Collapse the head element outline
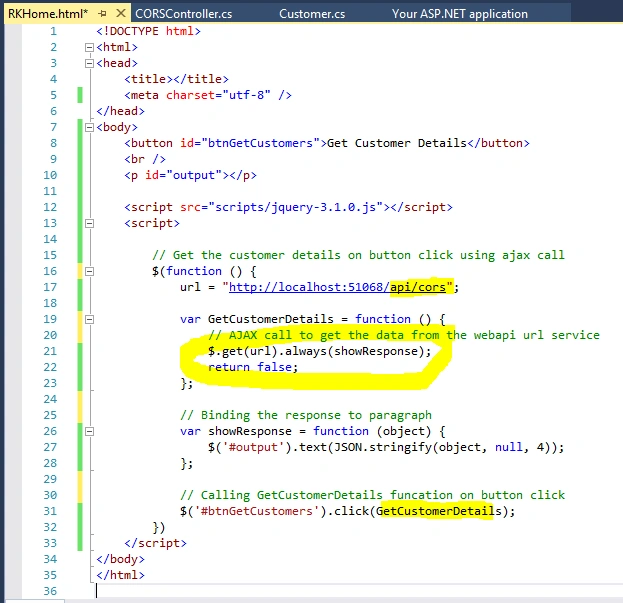This screenshot has height=603, width=623. pyautogui.click(x=89, y=64)
